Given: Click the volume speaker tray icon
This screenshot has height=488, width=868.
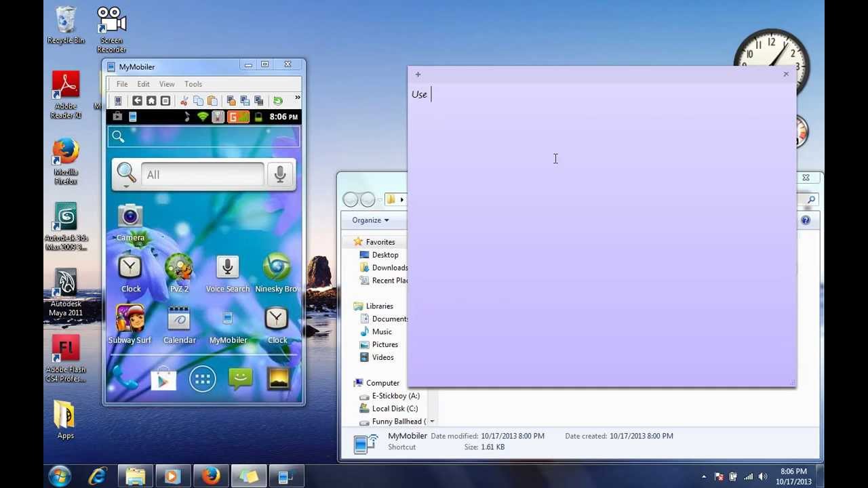Looking at the screenshot, I should (x=763, y=477).
